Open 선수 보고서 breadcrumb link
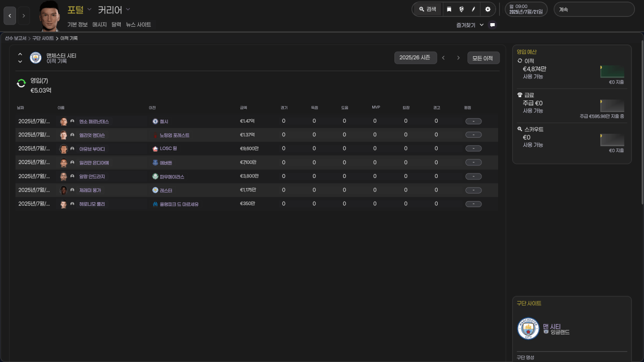644x362 pixels. (16, 38)
